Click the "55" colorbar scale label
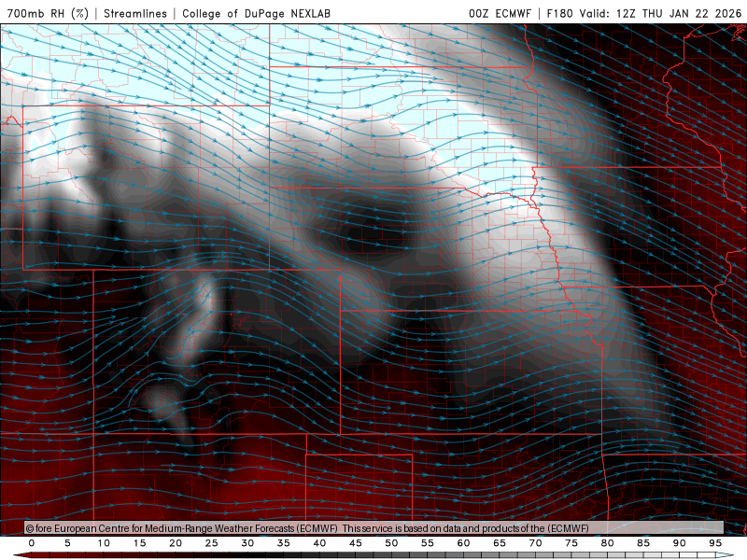 point(428,543)
